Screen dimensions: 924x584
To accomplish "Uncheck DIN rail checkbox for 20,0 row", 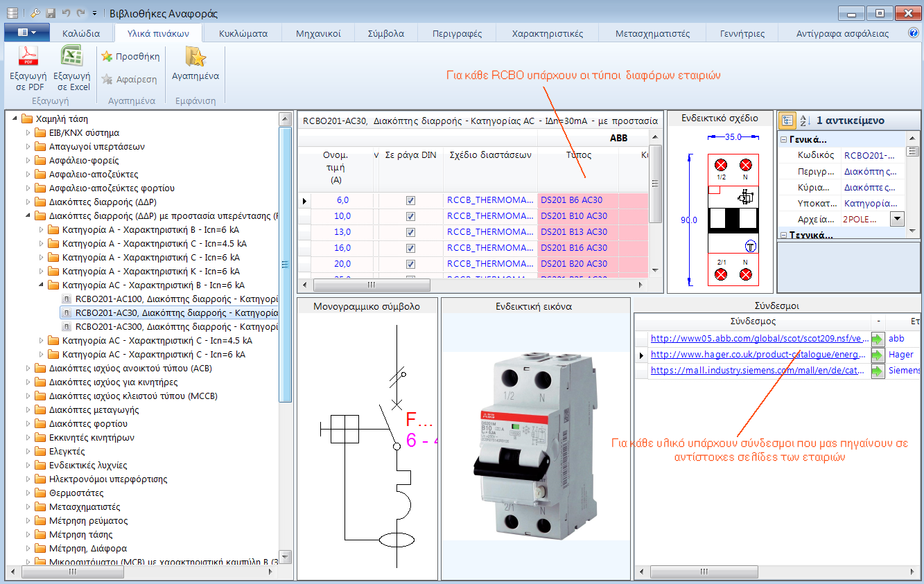I will tap(410, 264).
